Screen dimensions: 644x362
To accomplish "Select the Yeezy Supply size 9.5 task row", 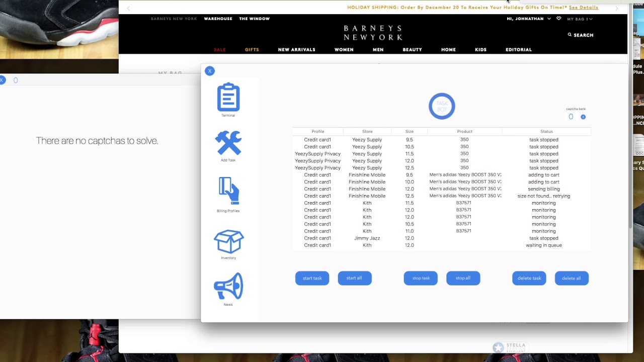I will pos(442,140).
